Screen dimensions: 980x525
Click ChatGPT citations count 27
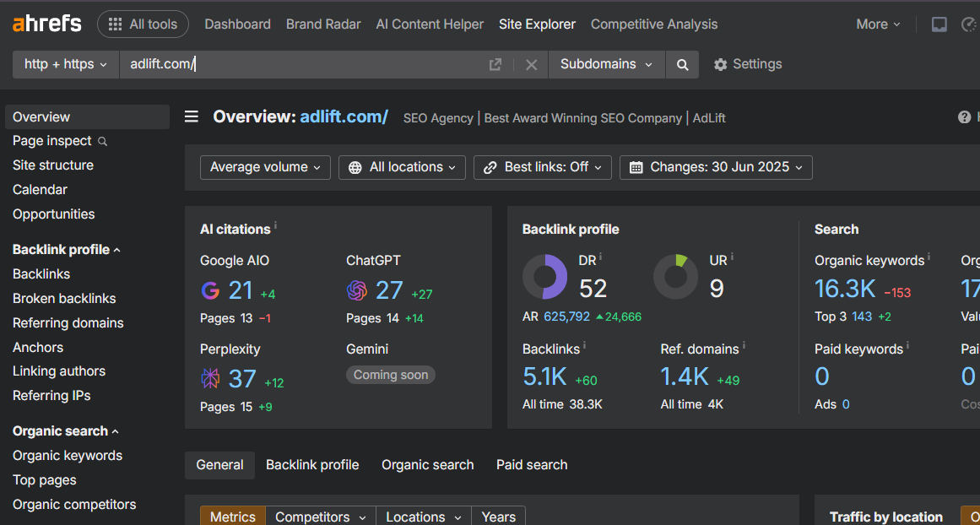point(389,290)
